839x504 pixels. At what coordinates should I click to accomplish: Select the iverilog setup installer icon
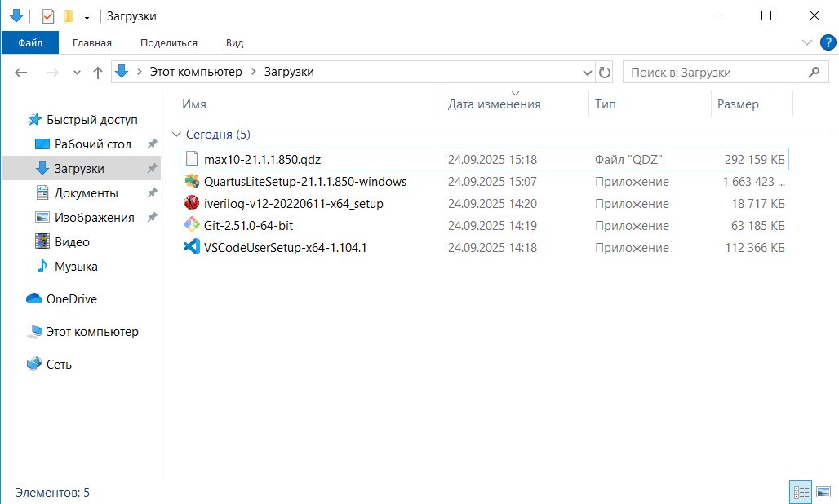click(192, 203)
